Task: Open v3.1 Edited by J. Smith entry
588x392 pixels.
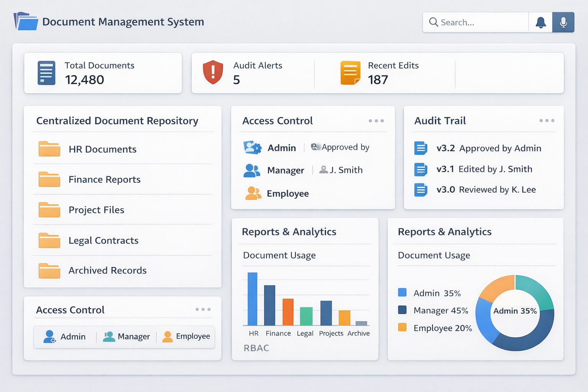Action: (x=484, y=169)
